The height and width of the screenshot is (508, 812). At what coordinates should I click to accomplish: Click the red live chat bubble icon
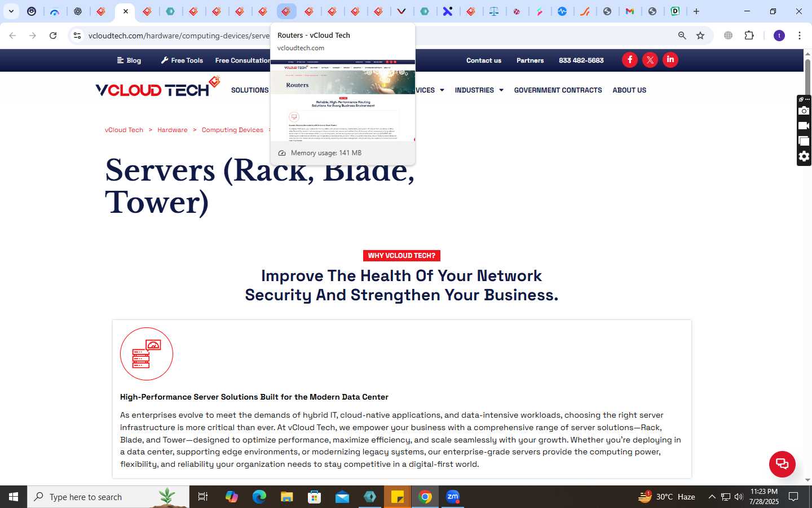click(x=782, y=464)
